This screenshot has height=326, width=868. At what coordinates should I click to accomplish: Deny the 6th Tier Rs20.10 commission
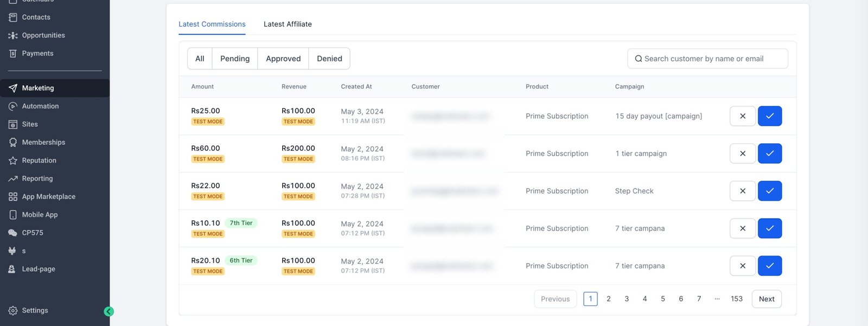(742, 266)
